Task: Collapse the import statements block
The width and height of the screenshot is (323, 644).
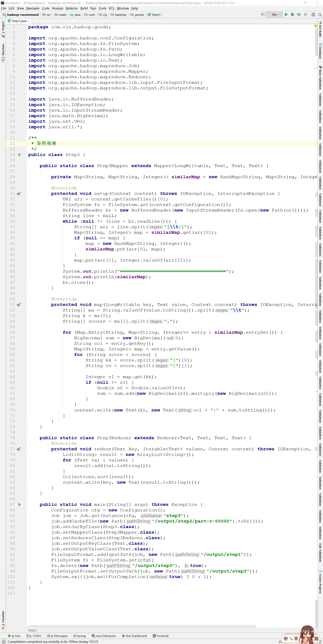Action: point(26,38)
